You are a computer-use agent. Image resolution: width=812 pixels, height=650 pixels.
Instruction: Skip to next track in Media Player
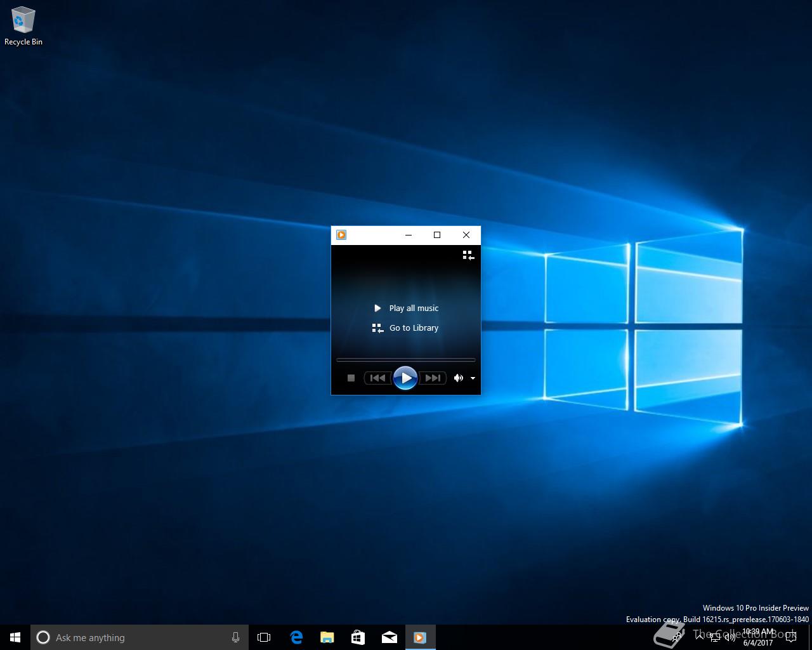(433, 378)
